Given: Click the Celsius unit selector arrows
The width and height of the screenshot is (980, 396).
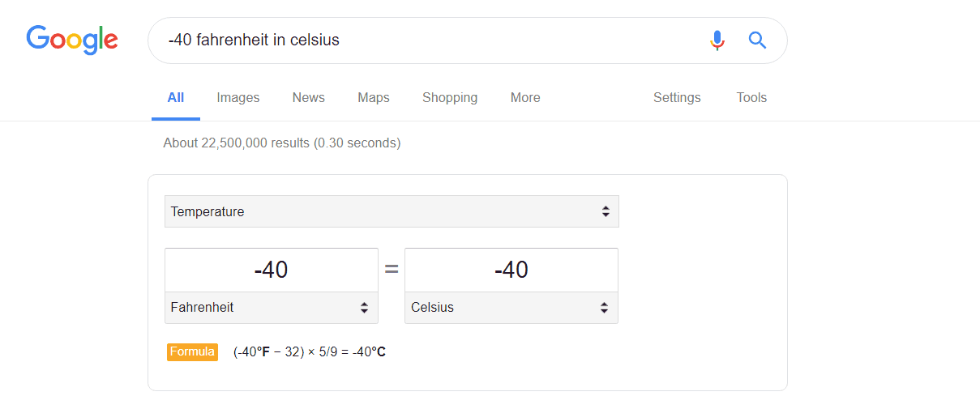Looking at the screenshot, I should pyautogui.click(x=604, y=308).
